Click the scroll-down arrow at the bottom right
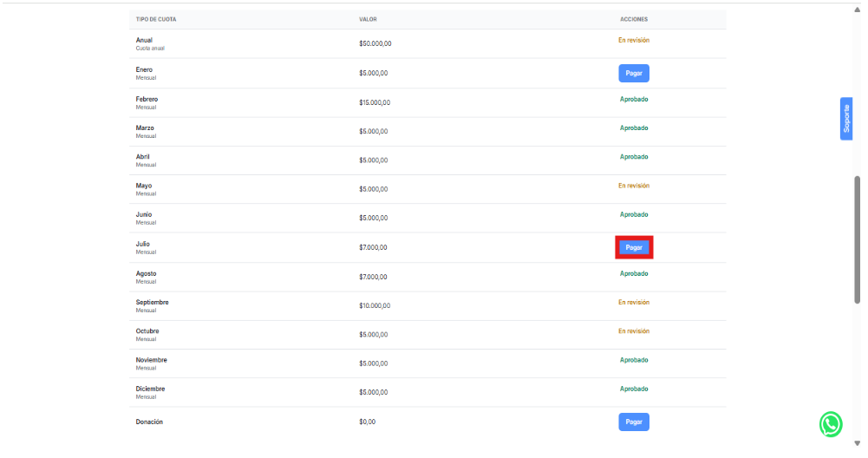868x458 pixels. pos(858,442)
